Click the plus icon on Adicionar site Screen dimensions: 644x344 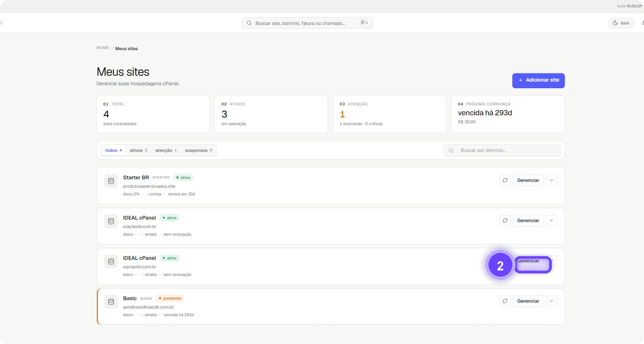520,80
